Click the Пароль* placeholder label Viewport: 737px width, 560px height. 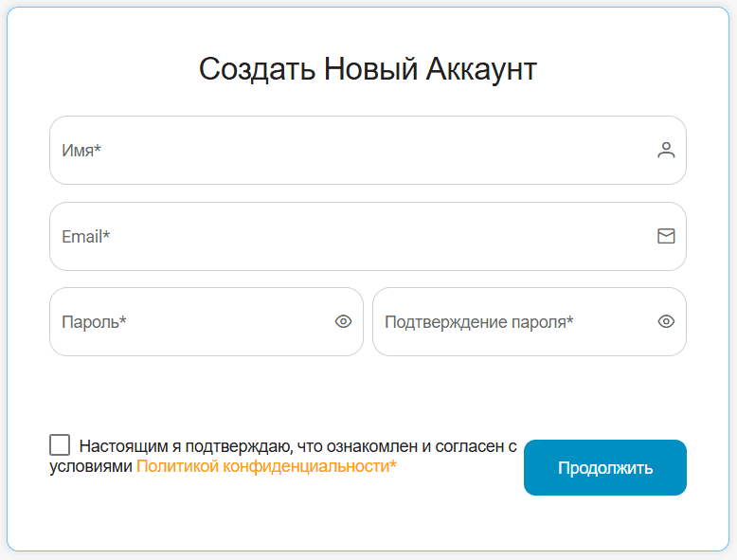(x=94, y=322)
